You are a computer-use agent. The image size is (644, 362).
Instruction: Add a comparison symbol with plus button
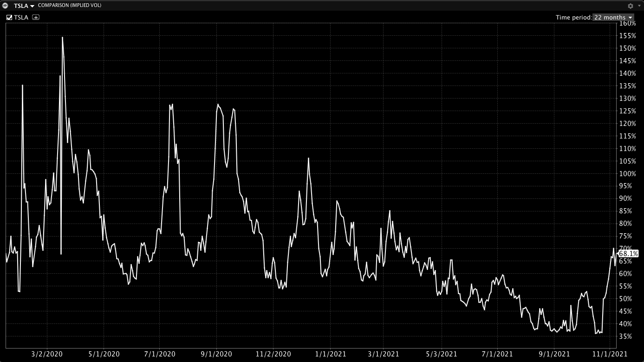tap(36, 18)
